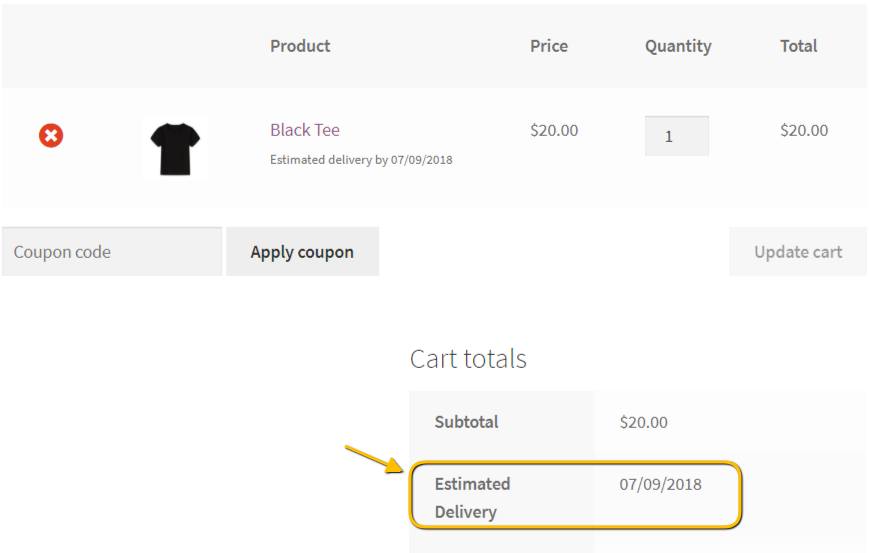Open the Black Tee product link
The image size is (869, 553).
tap(305, 130)
